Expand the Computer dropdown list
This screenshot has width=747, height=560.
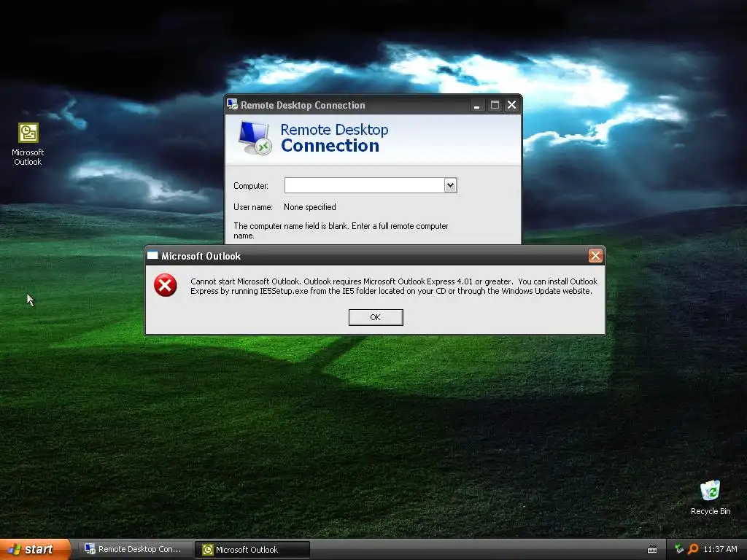click(x=450, y=185)
